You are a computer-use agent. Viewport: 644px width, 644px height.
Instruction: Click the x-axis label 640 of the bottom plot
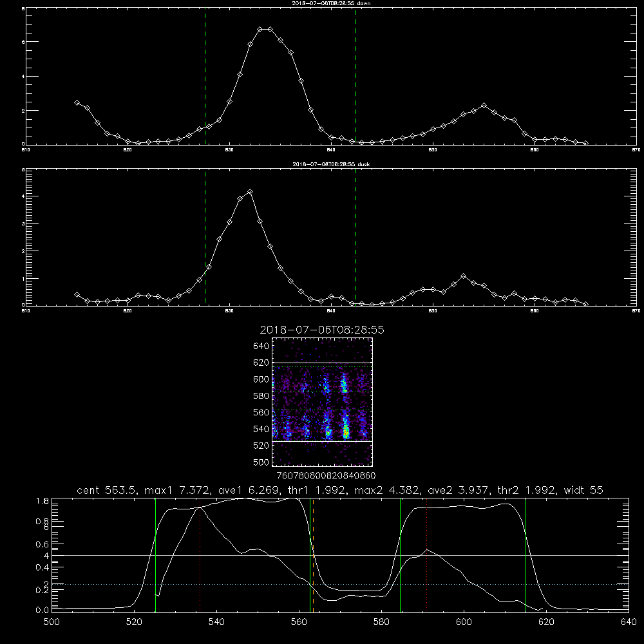pyautogui.click(x=629, y=622)
